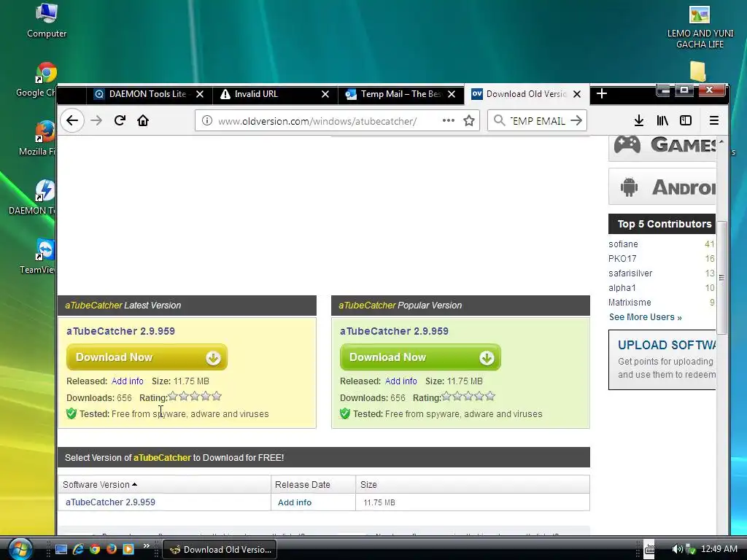Close the Download Old Version tab
The image size is (747, 560).
(577, 94)
